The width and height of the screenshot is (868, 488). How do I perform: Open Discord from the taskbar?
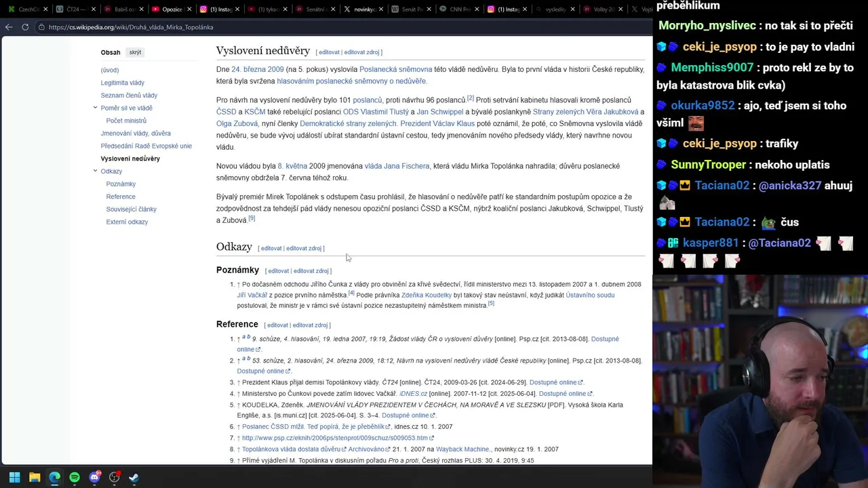tap(94, 477)
